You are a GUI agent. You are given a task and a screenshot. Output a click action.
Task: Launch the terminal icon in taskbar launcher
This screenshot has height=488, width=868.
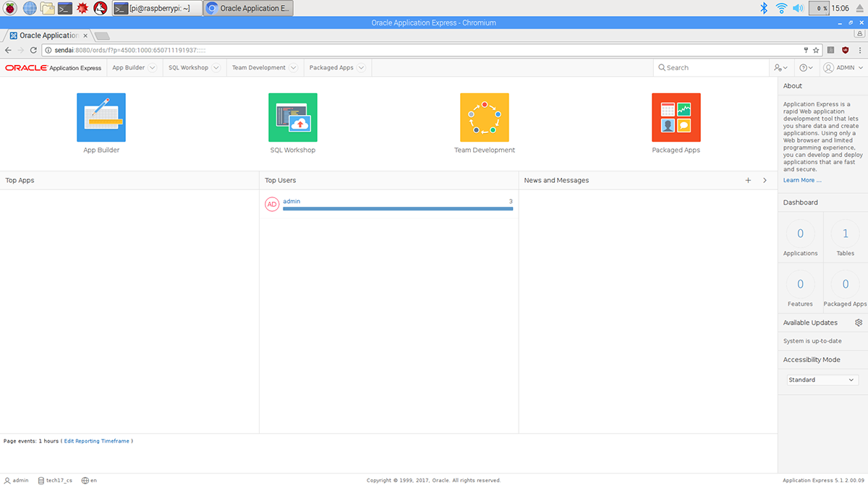tap(65, 8)
